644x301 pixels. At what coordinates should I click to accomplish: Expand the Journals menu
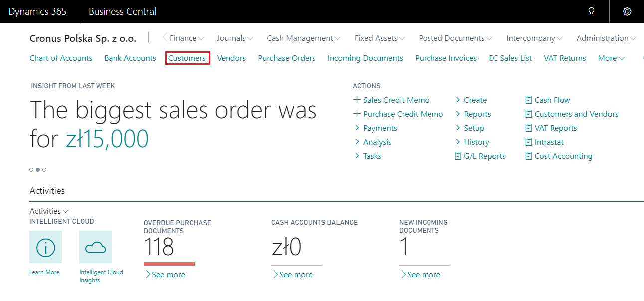(235, 38)
